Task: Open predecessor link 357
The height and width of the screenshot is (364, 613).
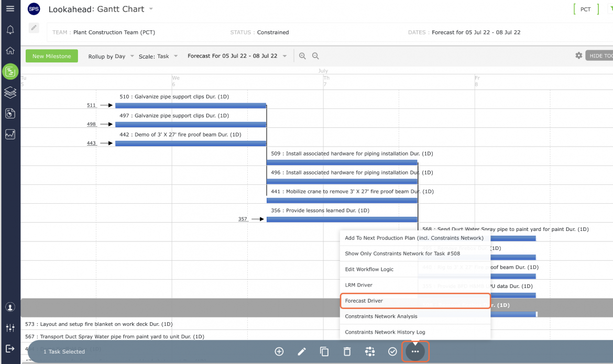Action: 243,219
